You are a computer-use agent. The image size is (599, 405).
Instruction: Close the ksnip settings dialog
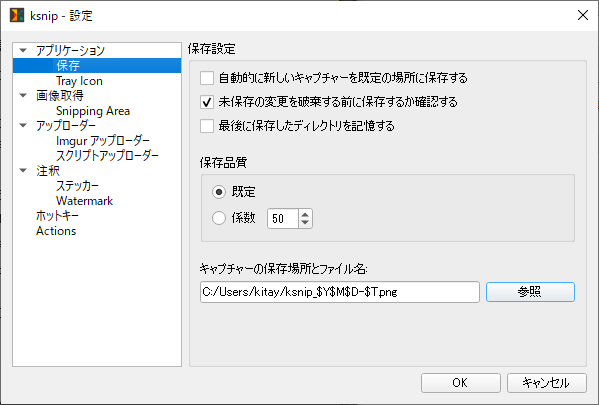583,15
